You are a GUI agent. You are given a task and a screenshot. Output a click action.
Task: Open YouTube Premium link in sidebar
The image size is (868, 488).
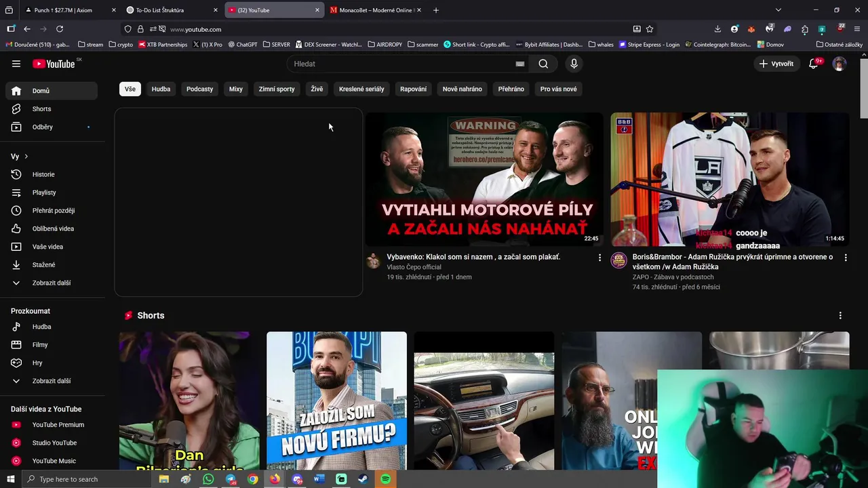[x=51, y=424]
